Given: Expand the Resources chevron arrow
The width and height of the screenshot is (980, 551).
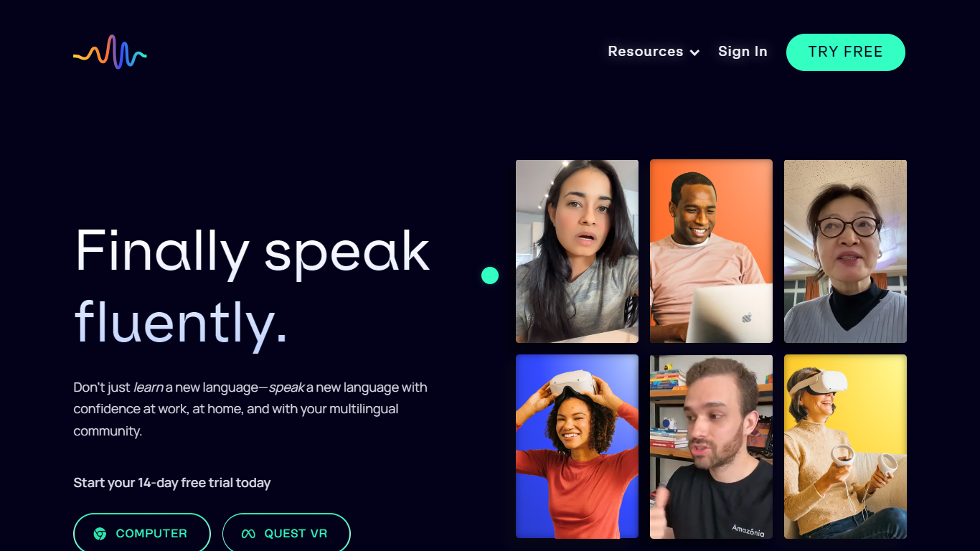Looking at the screenshot, I should tap(694, 52).
